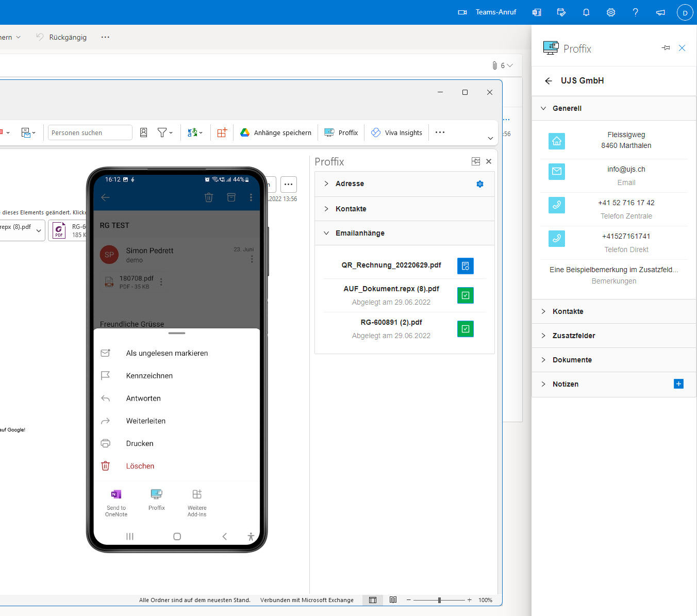The image size is (697, 616).
Task: Click the blue gear icon beside Adresse
Action: [480, 184]
